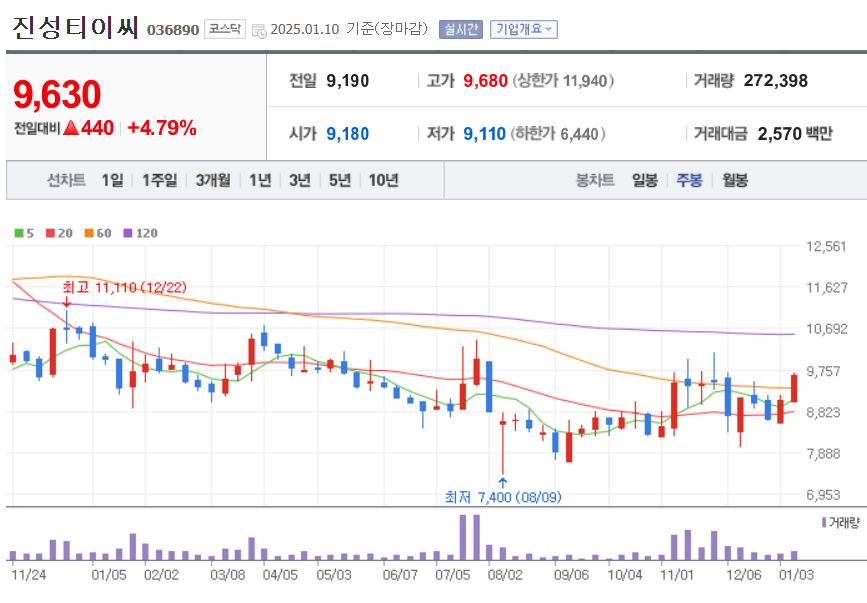
Task: Select the 3년 line chart tab
Action: pyautogui.click(x=300, y=180)
